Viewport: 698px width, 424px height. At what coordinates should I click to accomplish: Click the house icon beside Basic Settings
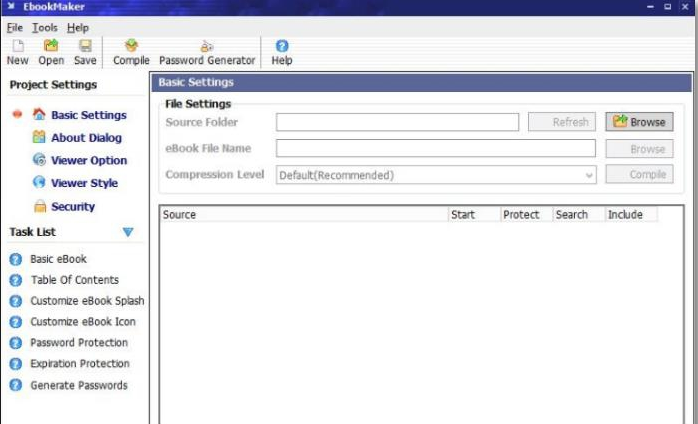(39, 114)
